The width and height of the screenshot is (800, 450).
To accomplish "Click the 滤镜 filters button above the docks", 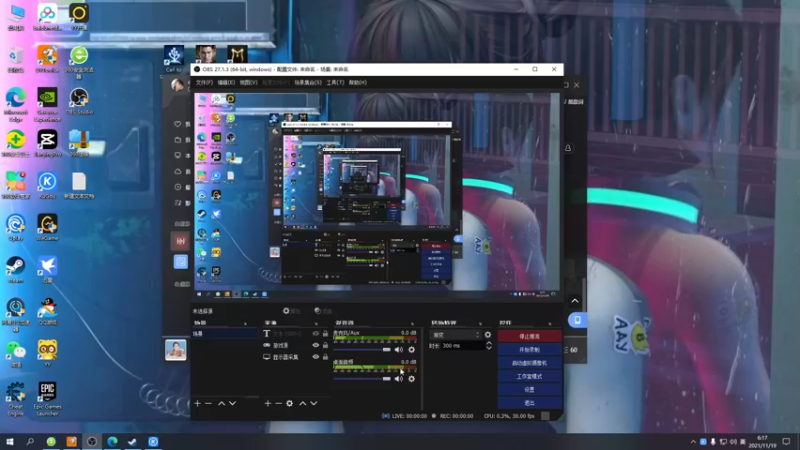I will (x=323, y=311).
